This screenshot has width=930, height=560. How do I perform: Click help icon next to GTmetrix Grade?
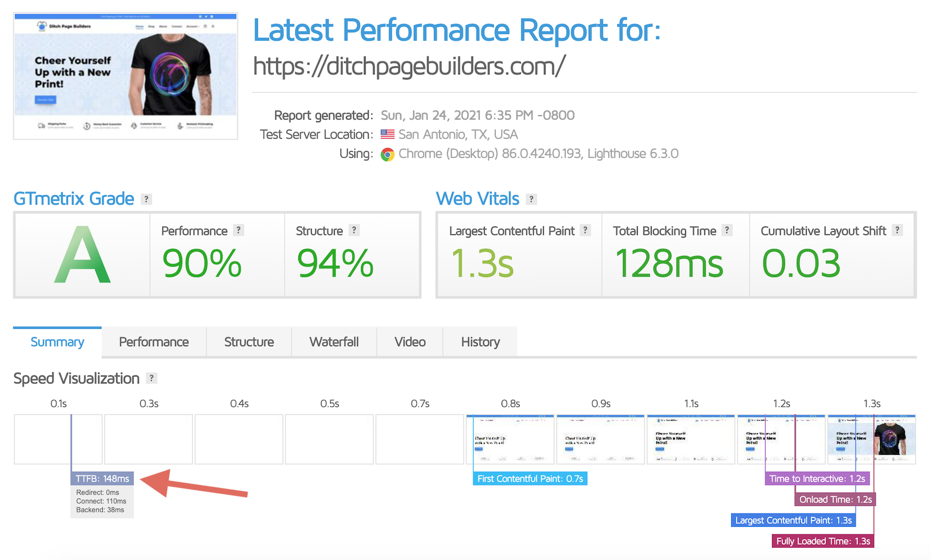(146, 199)
